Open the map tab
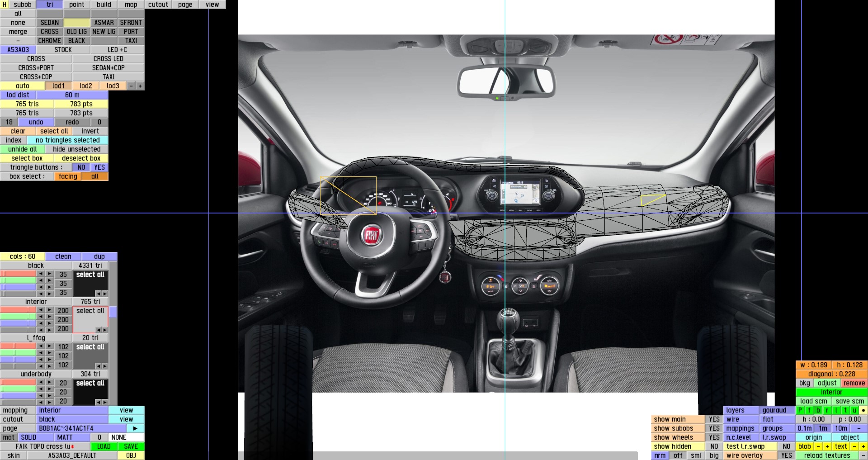The width and height of the screenshot is (868, 460). click(x=131, y=5)
